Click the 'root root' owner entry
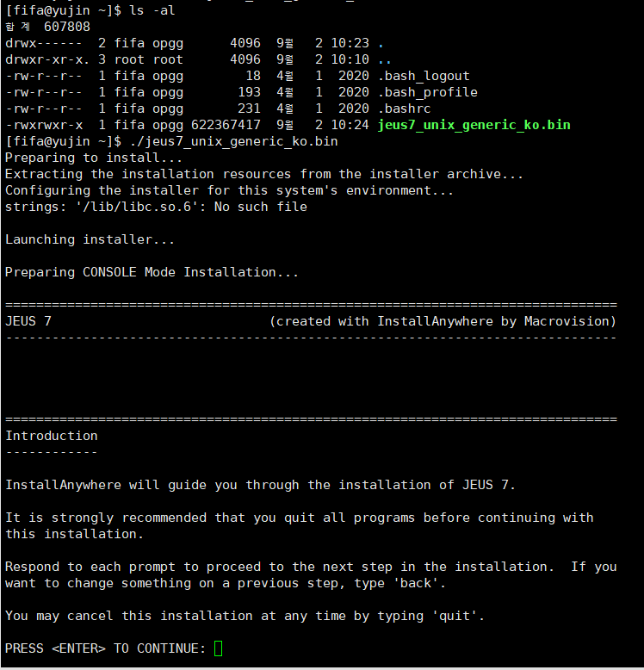This screenshot has height=670, width=644. click(x=148, y=59)
